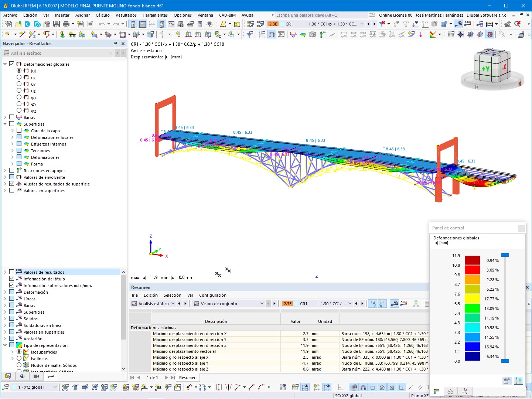
Task: Click the color scale options icon in panel
Action: pos(518,381)
